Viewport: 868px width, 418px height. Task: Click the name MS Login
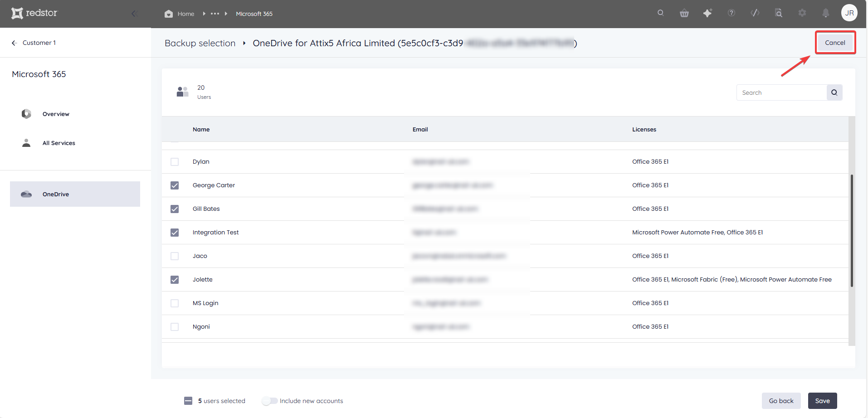(205, 303)
